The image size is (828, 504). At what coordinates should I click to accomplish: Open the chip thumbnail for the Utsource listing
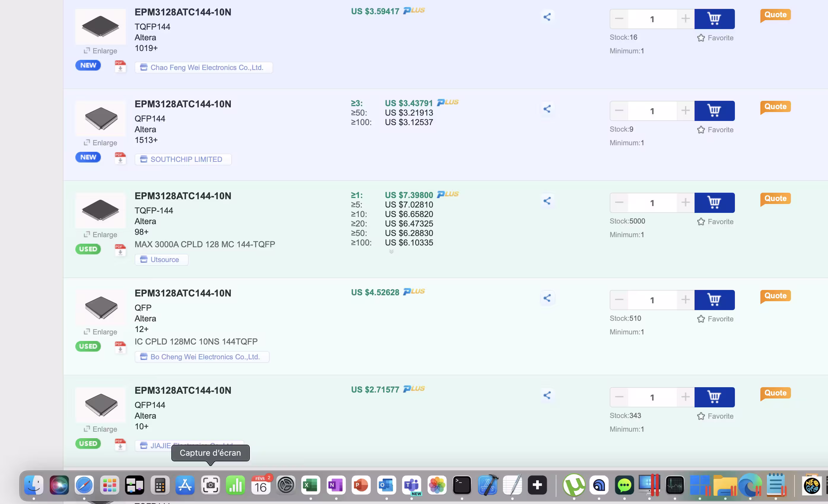[101, 210]
